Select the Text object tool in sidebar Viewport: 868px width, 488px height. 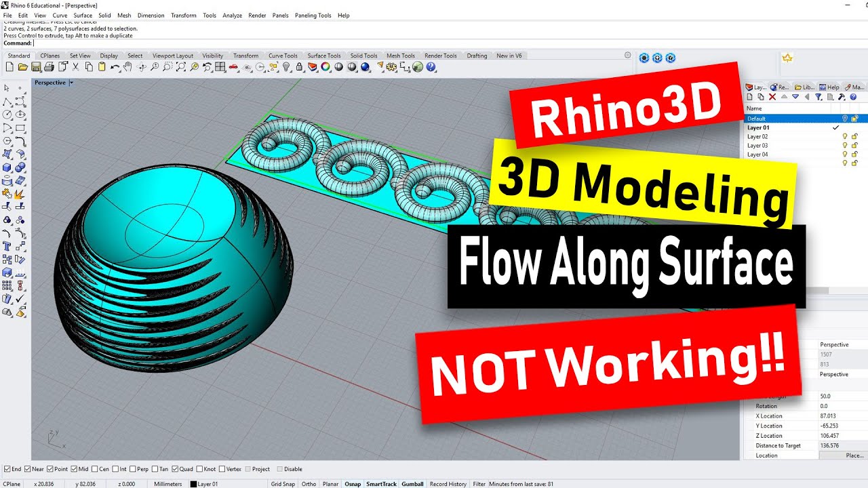[x=7, y=245]
